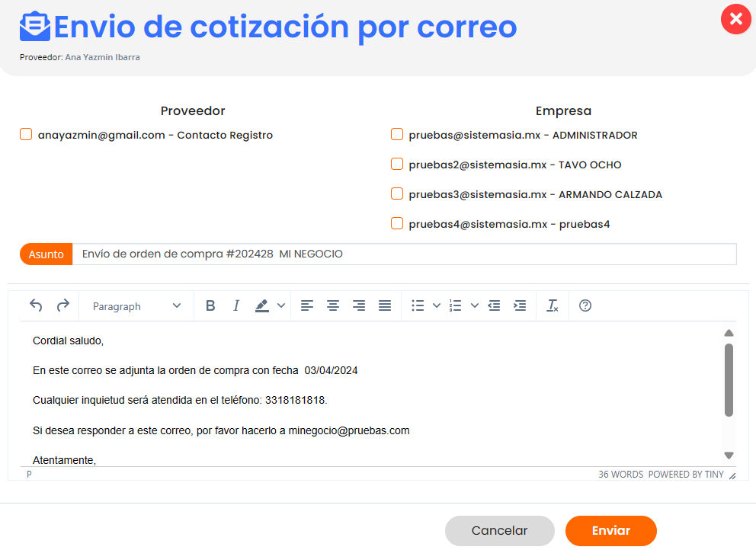Select pruebas@sistemasia.mx ADMINISTRADOR checkbox
756x550 pixels.
coord(397,135)
